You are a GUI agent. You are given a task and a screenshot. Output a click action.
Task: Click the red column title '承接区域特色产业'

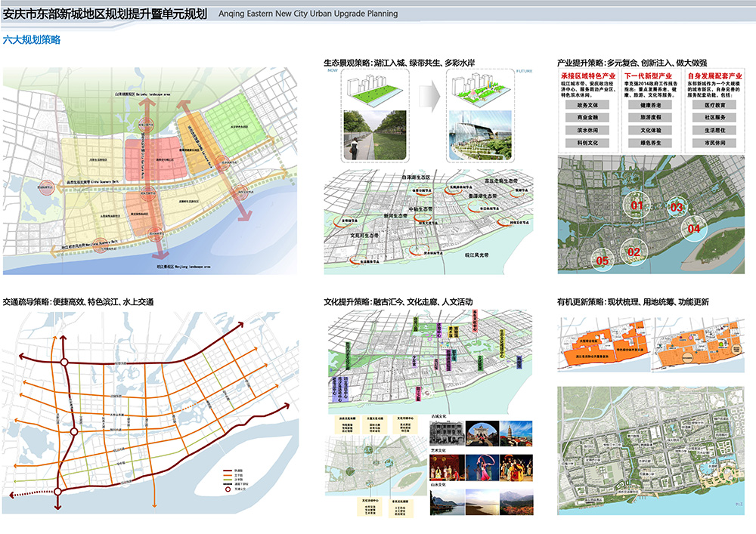[x=588, y=76]
